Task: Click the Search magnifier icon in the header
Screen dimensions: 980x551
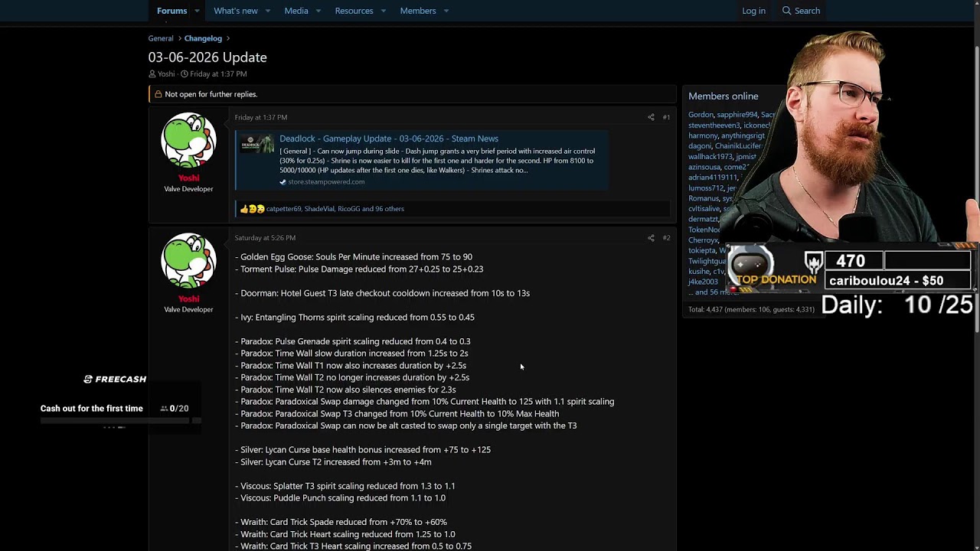Action: coord(786,11)
